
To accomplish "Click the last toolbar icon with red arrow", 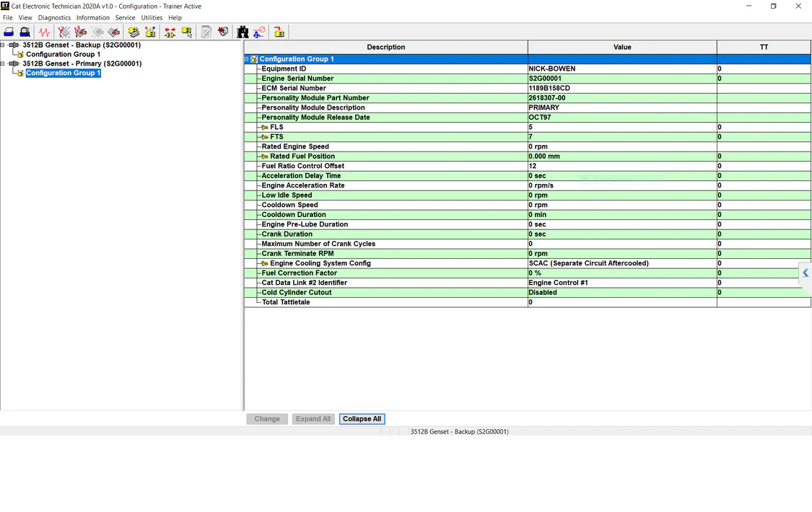I will point(279,32).
